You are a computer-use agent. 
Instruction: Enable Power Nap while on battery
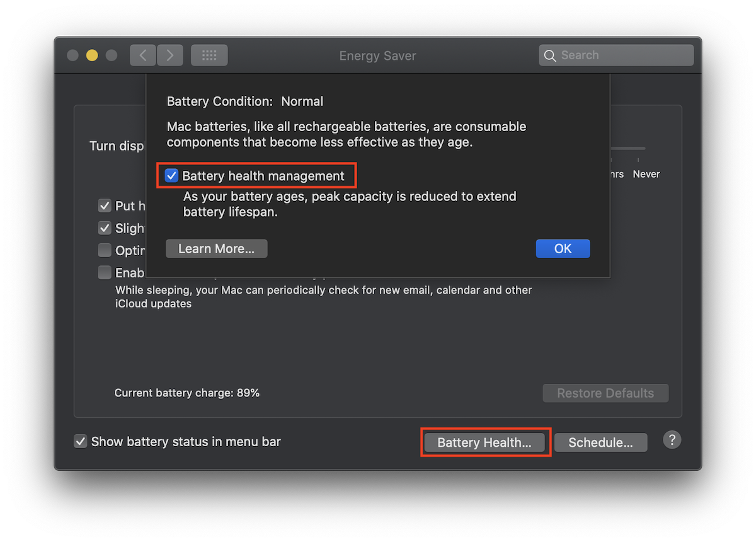coord(104,272)
